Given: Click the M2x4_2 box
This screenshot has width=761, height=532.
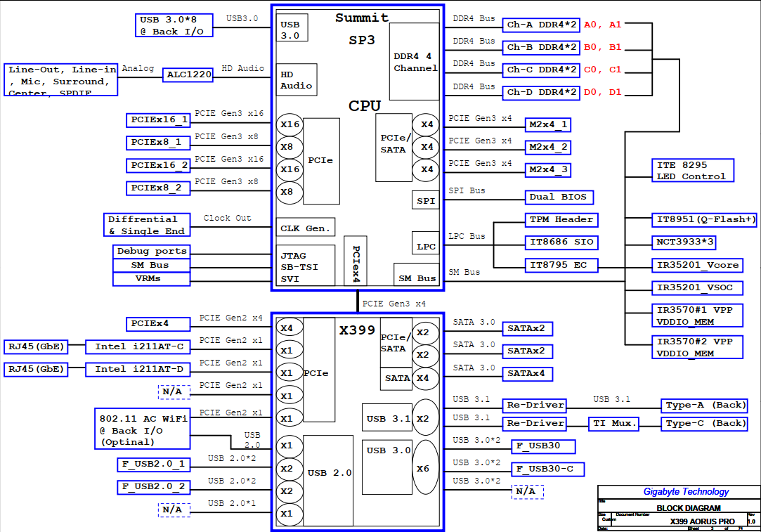Looking at the screenshot, I should pyautogui.click(x=548, y=147).
